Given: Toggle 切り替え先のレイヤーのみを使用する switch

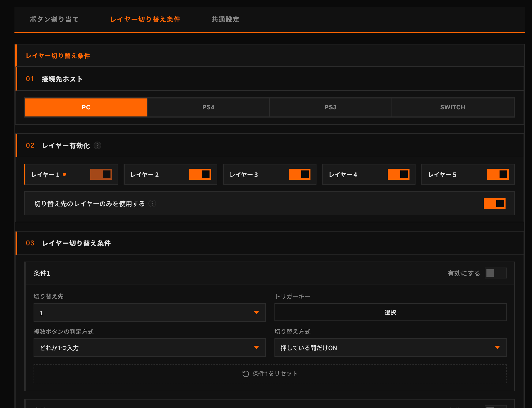Looking at the screenshot, I should 494,203.
